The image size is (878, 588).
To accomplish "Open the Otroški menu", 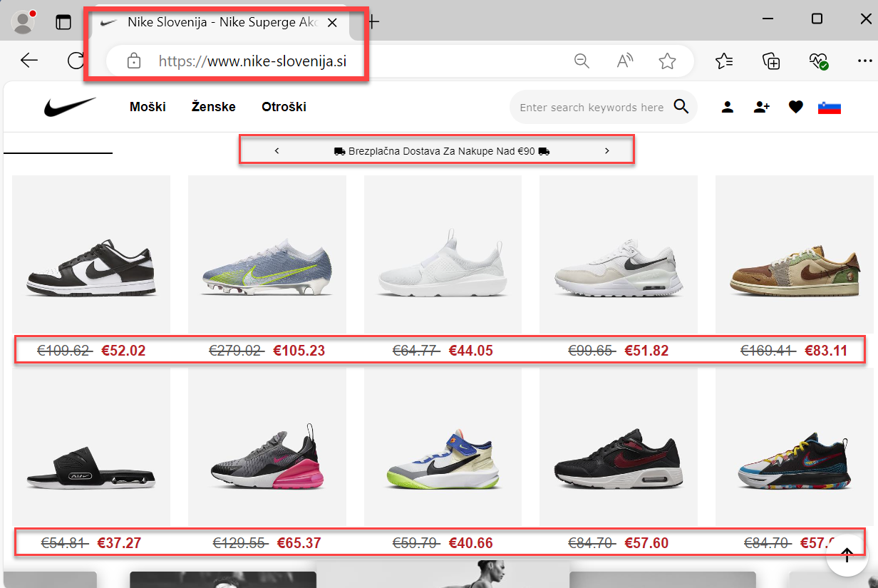I will 284,107.
